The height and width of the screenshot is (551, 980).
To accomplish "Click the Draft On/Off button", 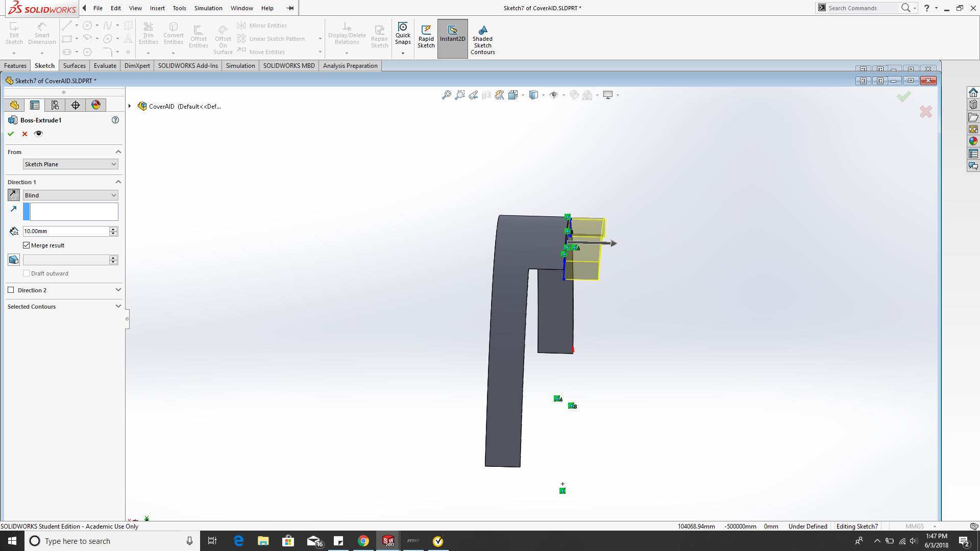I will (x=14, y=260).
